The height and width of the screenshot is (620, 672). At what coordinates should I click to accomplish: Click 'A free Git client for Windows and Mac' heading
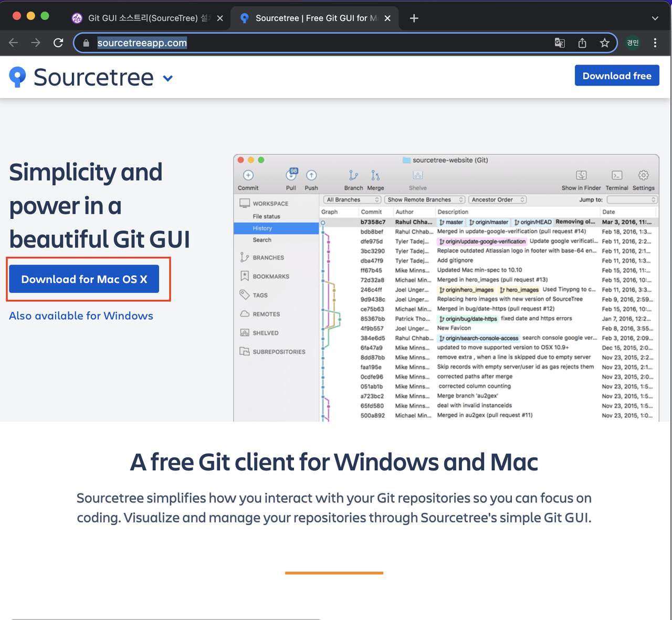334,463
